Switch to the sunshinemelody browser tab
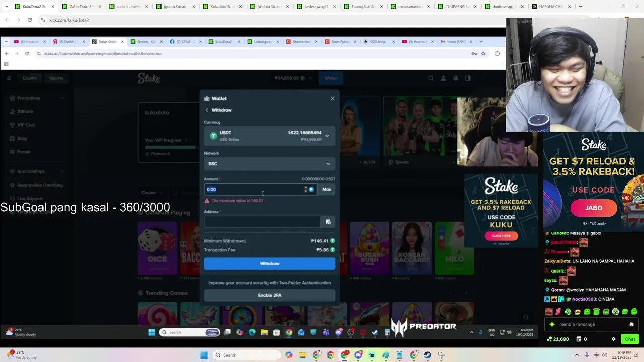Screen dimensions: 644x362 pos(128,7)
